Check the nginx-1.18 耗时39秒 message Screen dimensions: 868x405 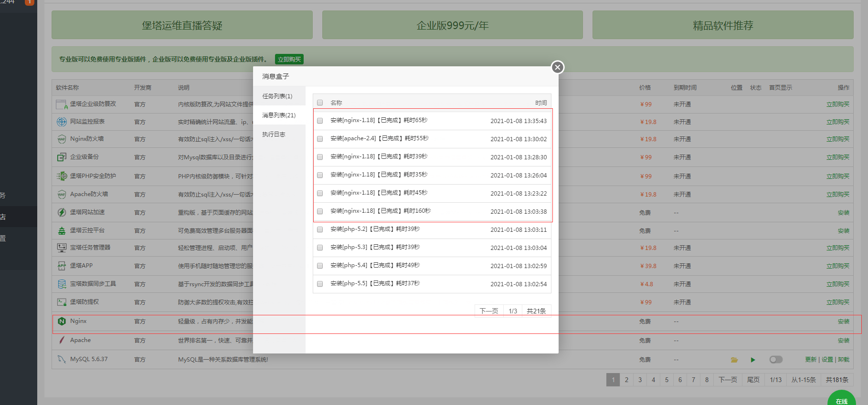point(320,157)
